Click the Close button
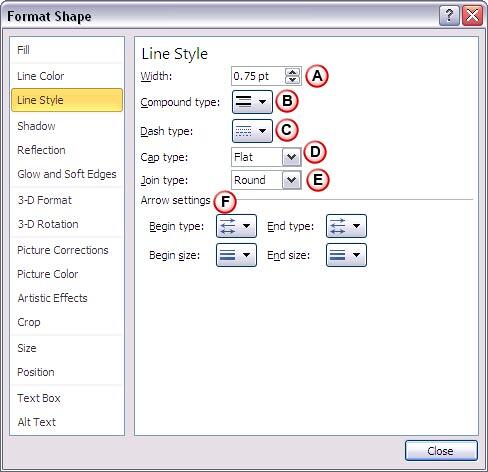 pyautogui.click(x=441, y=451)
